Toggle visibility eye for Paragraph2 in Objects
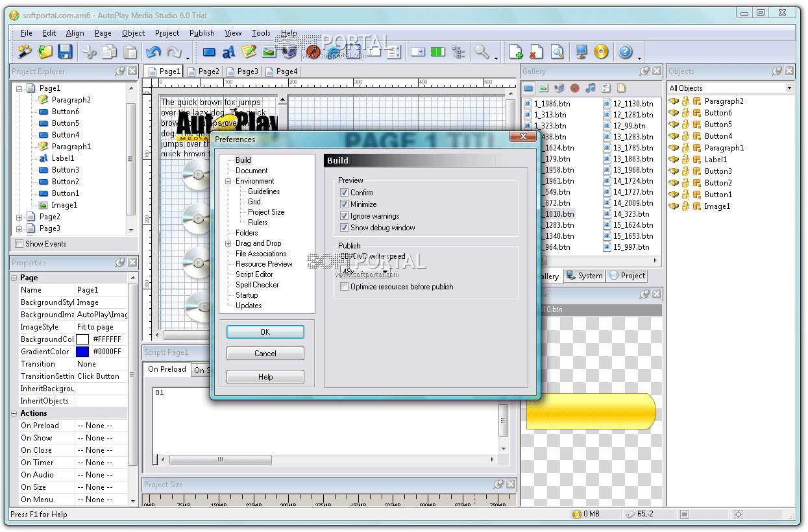 coord(674,101)
